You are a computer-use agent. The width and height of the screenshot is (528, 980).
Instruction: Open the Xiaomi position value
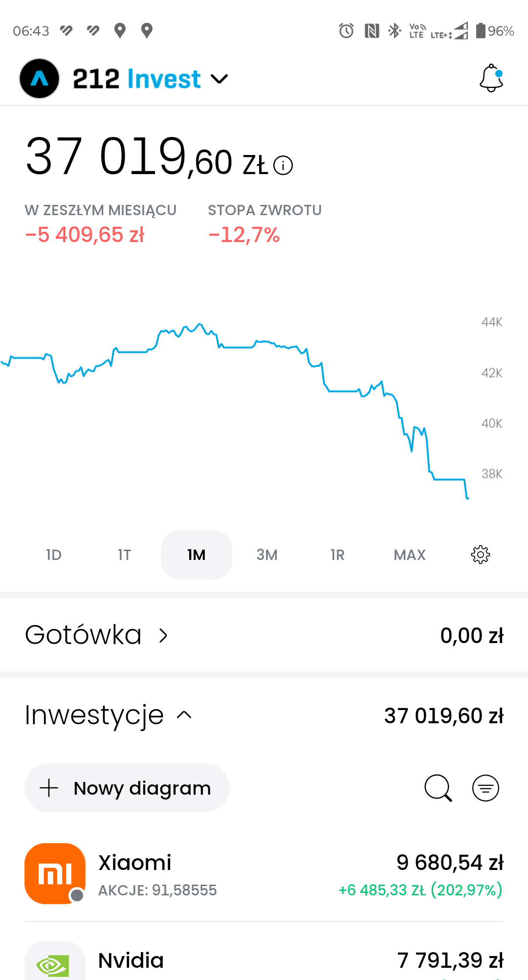450,863
